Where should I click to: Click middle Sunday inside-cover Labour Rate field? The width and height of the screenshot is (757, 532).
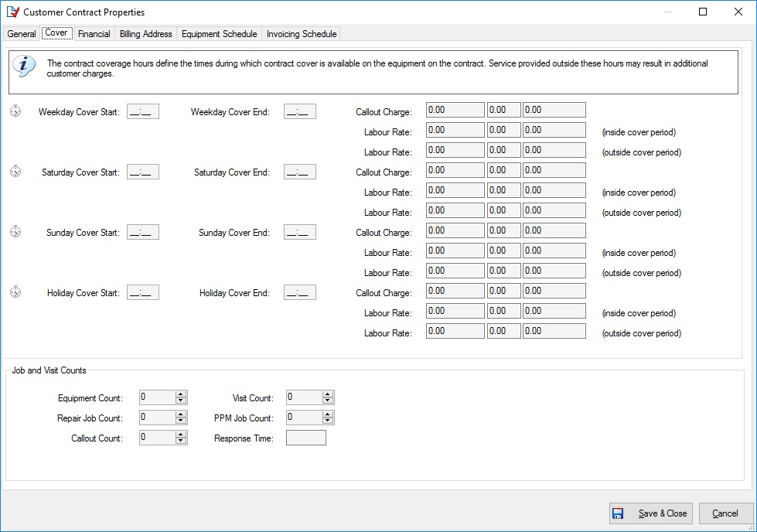point(504,251)
